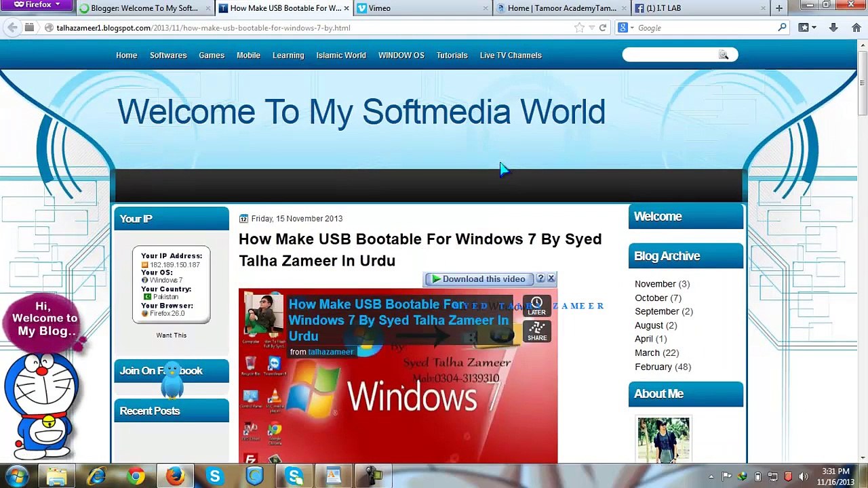Expand the August blog archive
This screenshot has height=488, width=868.
tap(648, 325)
